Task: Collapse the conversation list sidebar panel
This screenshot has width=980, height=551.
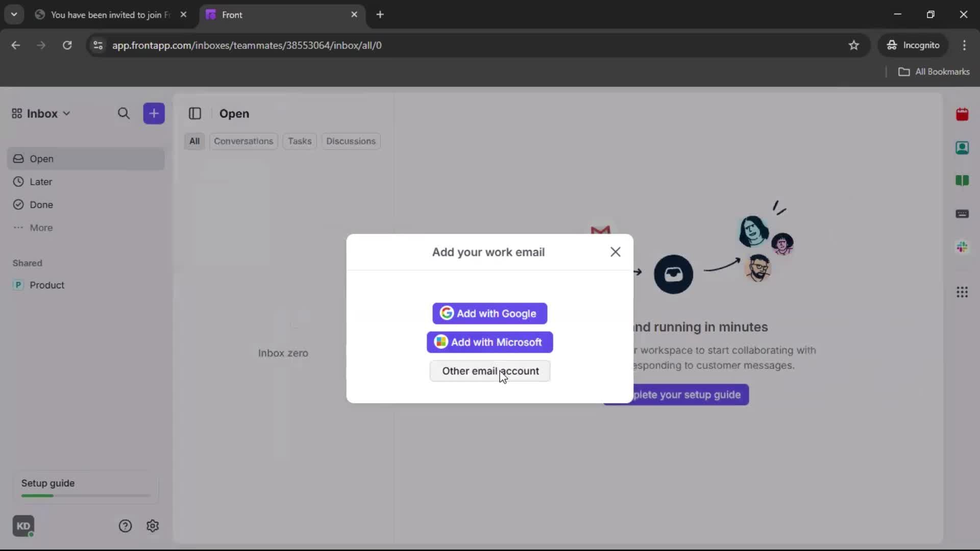Action: click(195, 113)
